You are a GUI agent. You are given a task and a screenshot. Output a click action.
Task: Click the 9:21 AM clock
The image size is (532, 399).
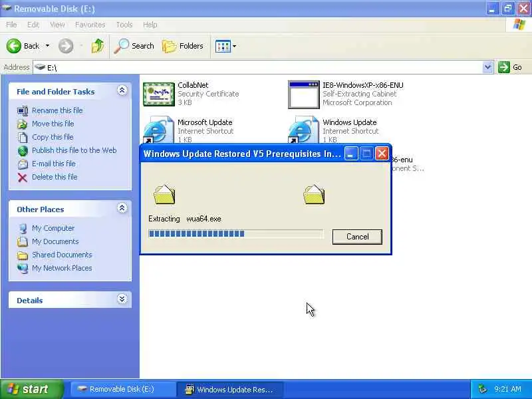(x=507, y=389)
